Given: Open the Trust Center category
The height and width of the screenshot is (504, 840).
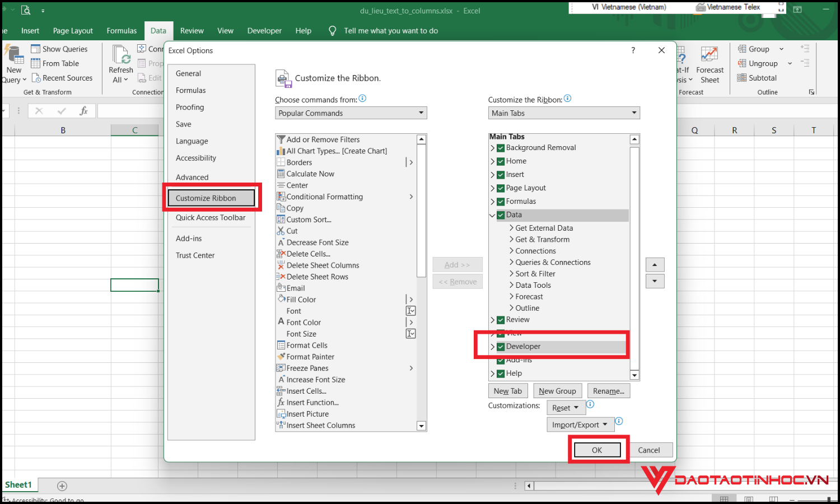Looking at the screenshot, I should [195, 255].
